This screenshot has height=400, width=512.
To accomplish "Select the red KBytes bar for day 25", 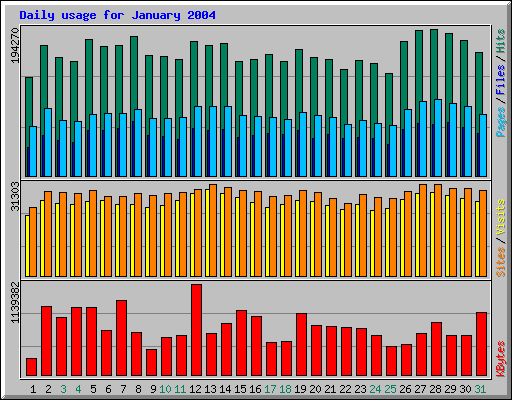I will coord(392,361).
